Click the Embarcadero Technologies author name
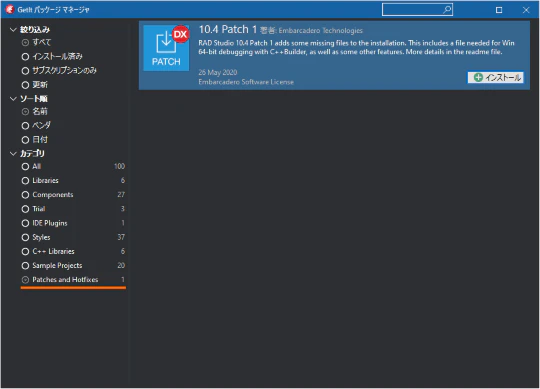The width and height of the screenshot is (540, 389). pos(321,31)
